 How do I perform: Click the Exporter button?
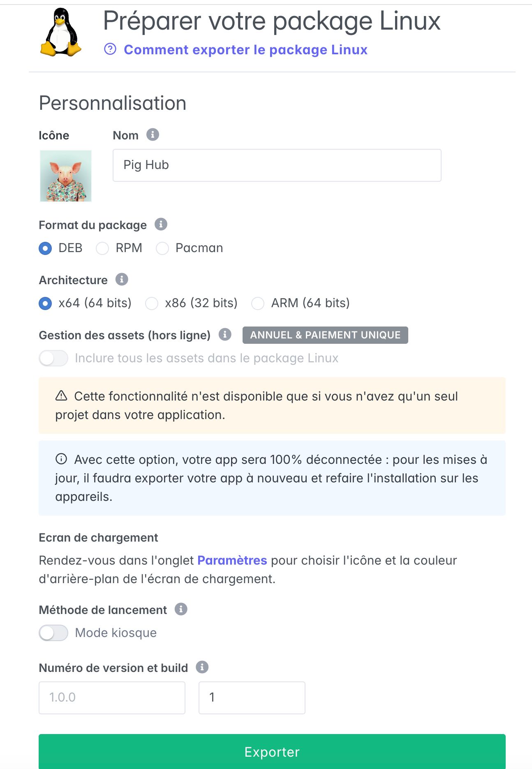click(x=271, y=752)
